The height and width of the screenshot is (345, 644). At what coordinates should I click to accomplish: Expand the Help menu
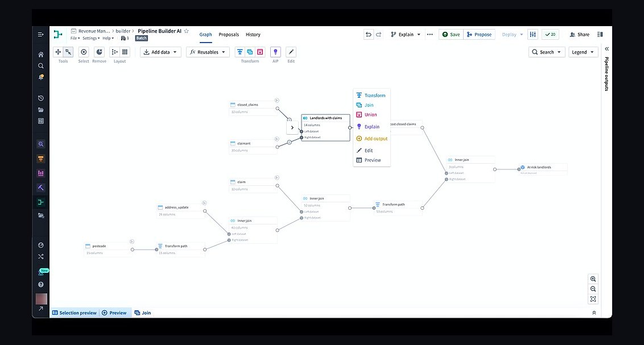pos(108,38)
